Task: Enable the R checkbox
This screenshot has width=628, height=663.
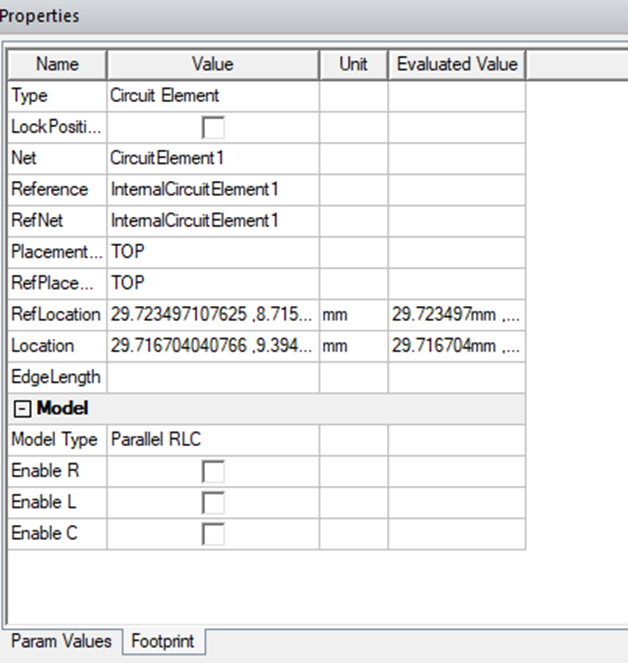Action: tap(213, 471)
